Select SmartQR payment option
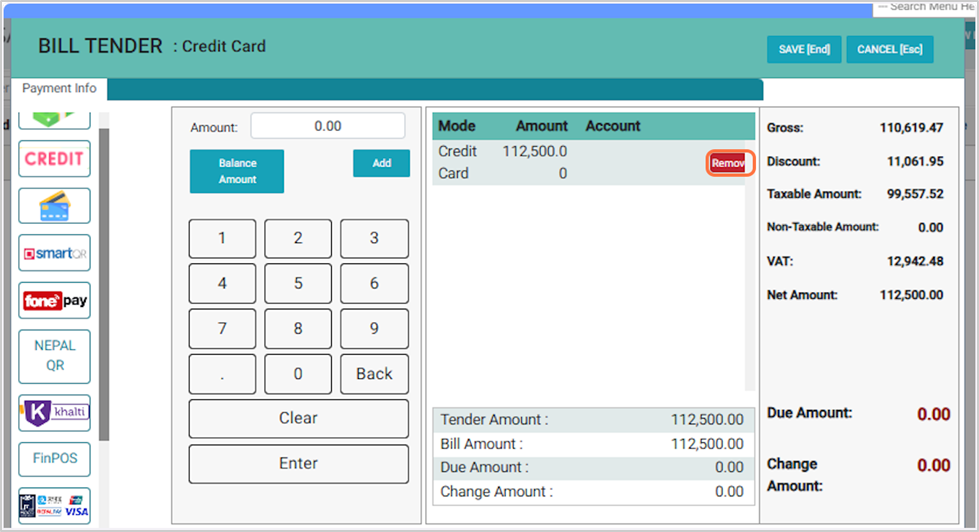979x532 pixels. point(54,254)
